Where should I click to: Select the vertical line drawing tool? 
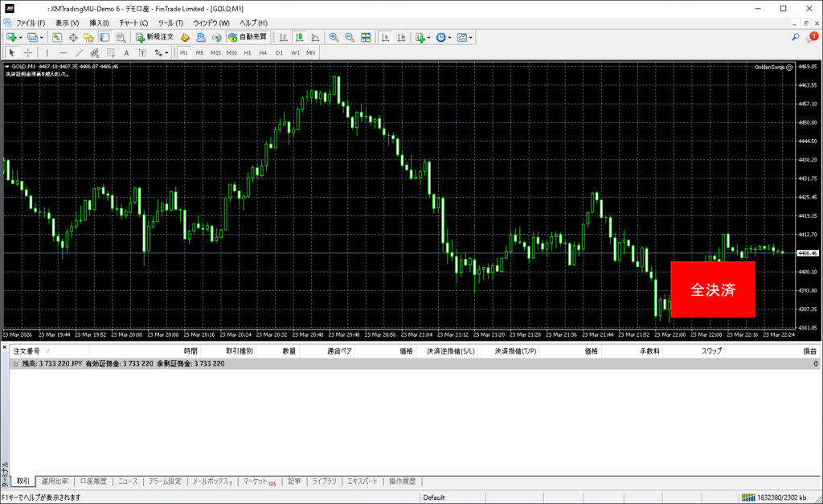[46, 52]
